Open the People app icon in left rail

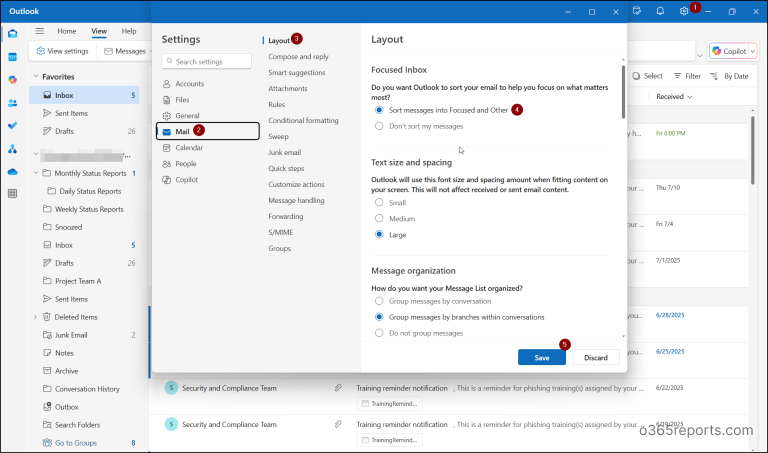[13, 103]
